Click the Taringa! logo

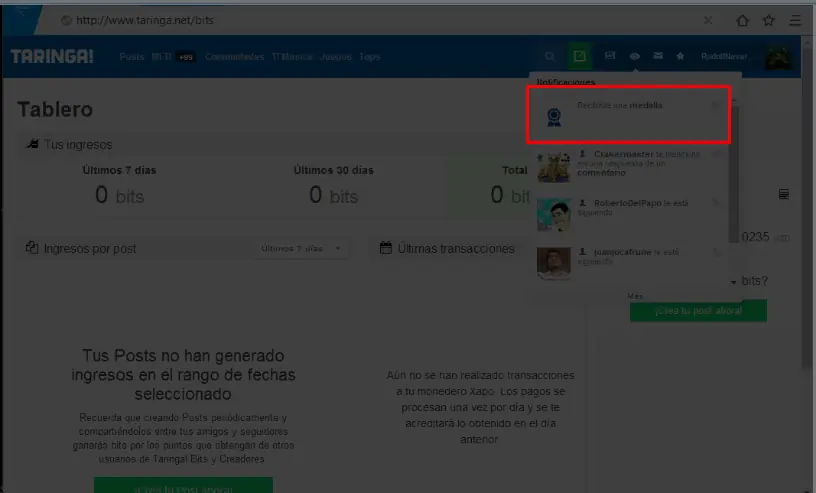coord(52,56)
